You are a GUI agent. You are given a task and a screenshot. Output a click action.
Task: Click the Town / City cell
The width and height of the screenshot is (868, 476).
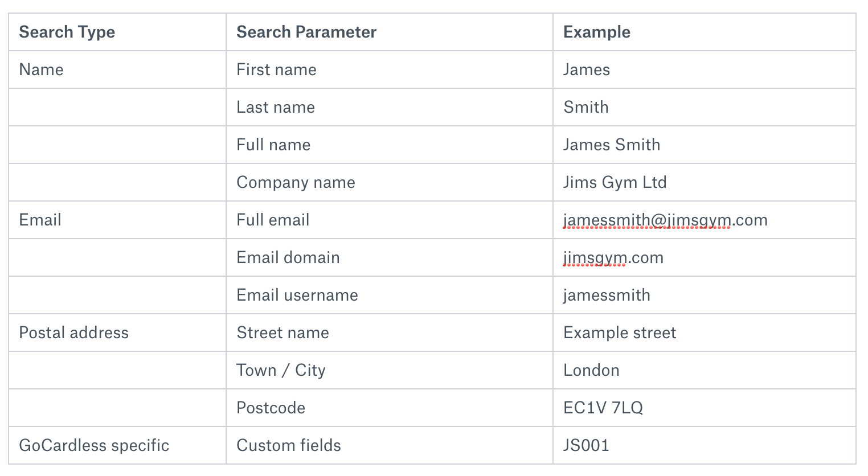click(390, 370)
